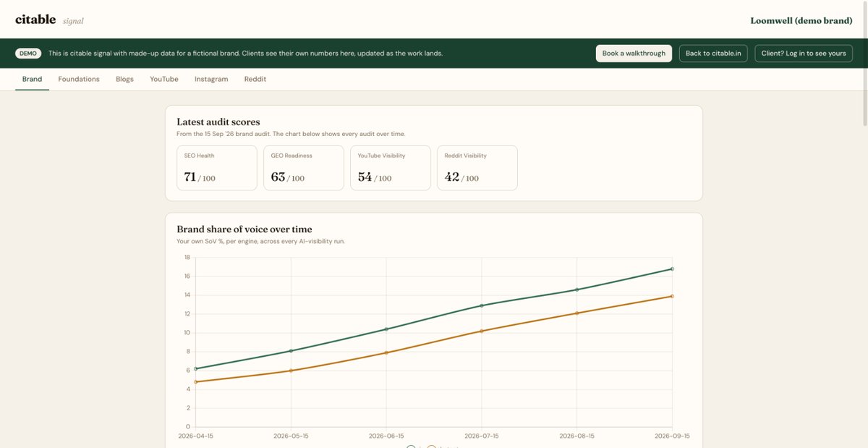Click orange line point at 2026-05-15

coord(291,371)
